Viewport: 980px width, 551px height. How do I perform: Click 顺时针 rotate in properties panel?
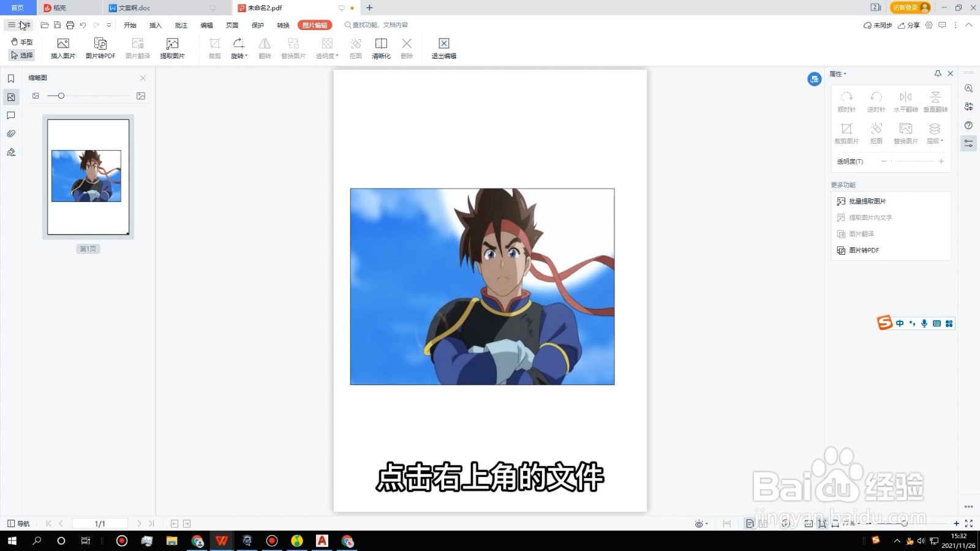pyautogui.click(x=846, y=102)
